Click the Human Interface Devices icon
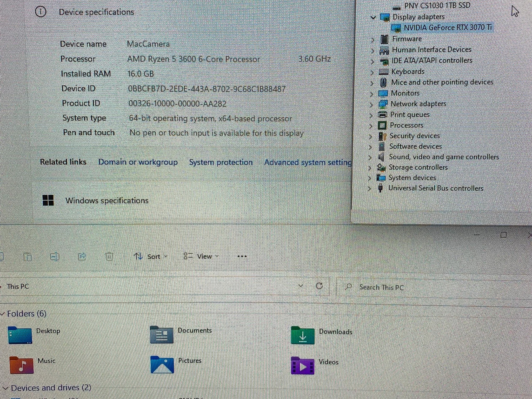Viewport: 532px width, 399px height. pos(384,50)
